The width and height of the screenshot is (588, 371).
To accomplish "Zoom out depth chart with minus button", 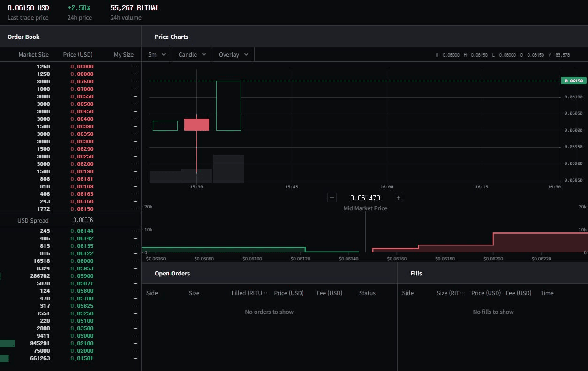I will [332, 198].
